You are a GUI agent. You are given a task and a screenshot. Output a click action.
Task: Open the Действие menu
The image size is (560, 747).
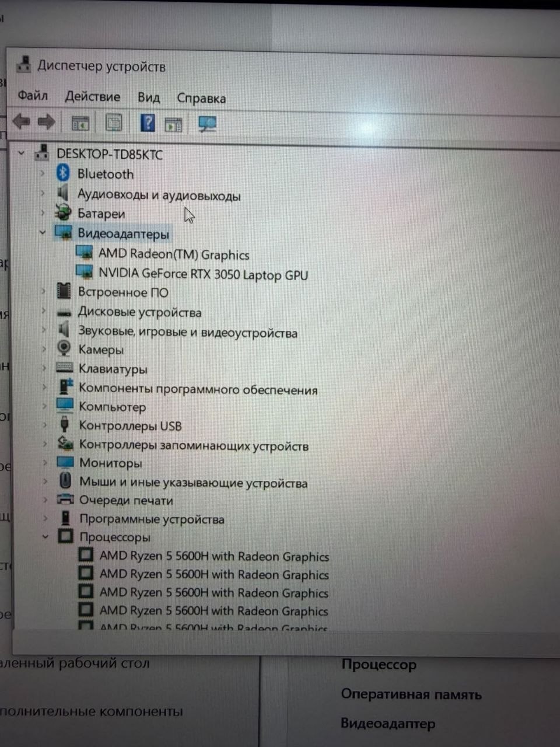pos(93,96)
